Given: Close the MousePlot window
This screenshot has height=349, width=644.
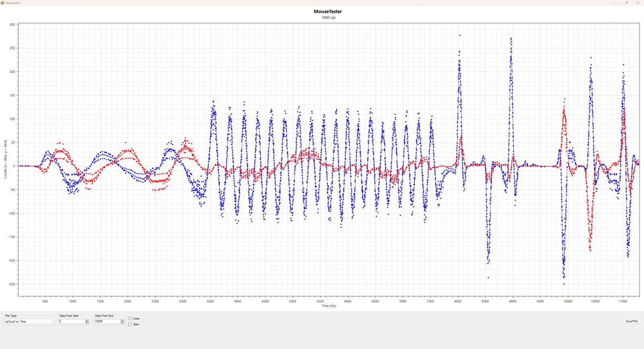Looking at the screenshot, I should coord(638,3).
